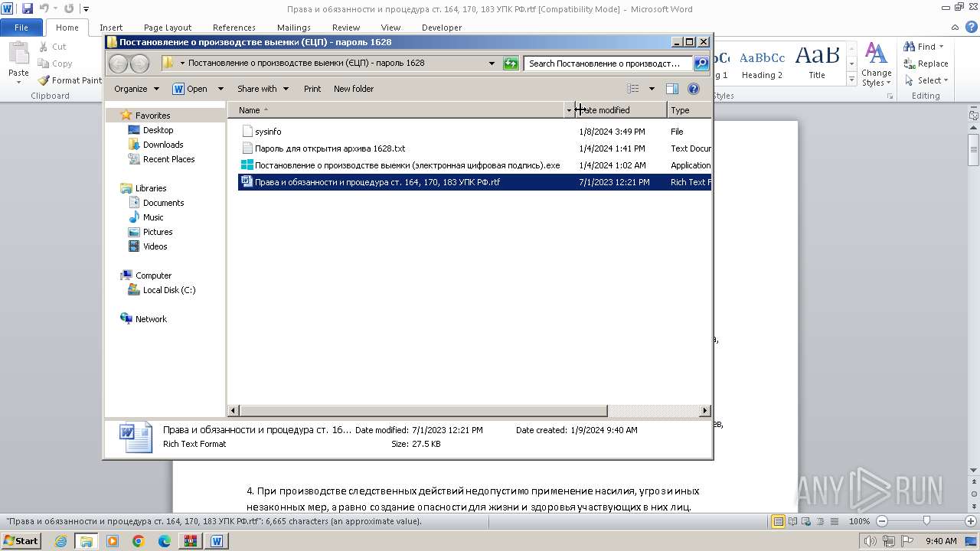Viewport: 980px width, 551px height.
Task: Switch to the Home ribbon tab
Action: tap(67, 28)
